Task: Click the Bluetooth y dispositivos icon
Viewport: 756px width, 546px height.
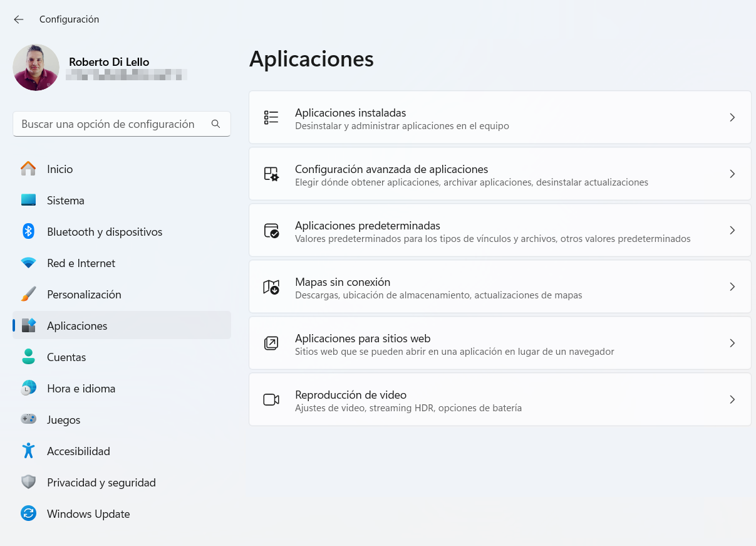Action: (28, 232)
